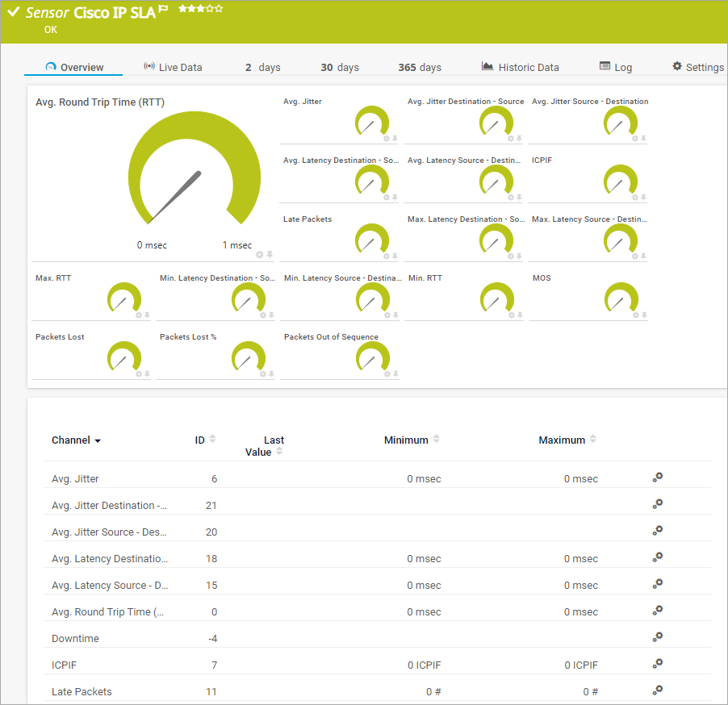Set priority to five stars in header
The image size is (728, 705).
[x=219, y=9]
